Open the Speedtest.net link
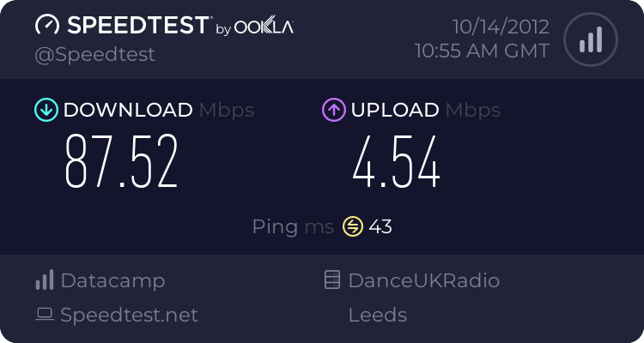The image size is (644, 343). click(129, 315)
